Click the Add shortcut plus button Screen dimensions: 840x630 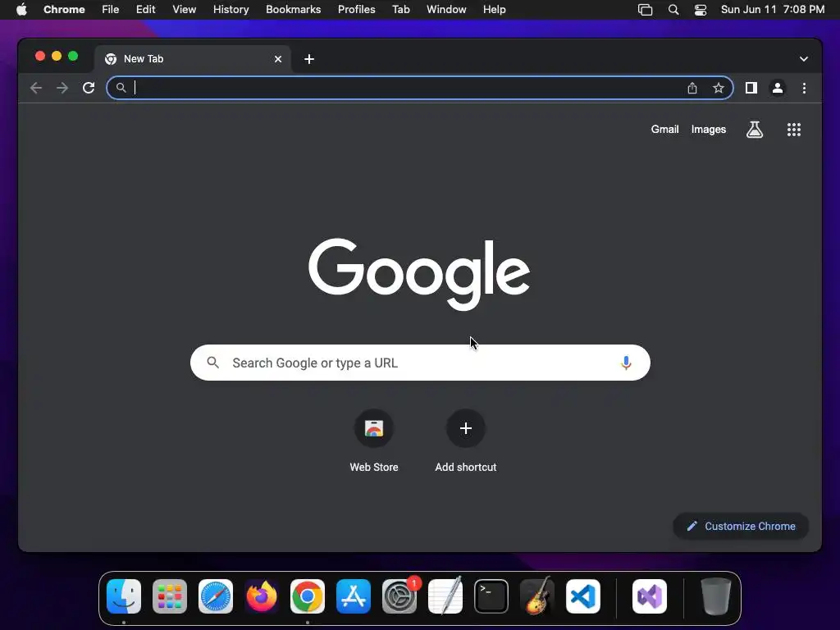tap(466, 428)
